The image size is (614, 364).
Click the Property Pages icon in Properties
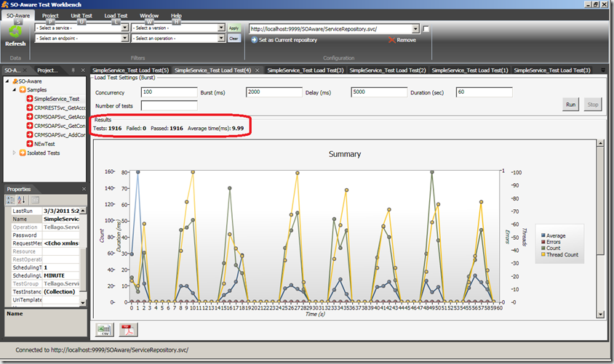[35, 200]
